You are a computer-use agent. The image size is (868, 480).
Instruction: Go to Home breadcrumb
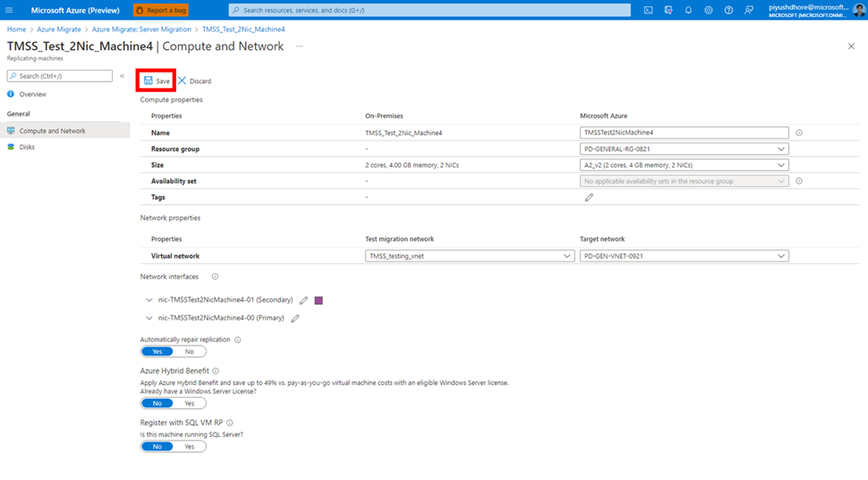tap(17, 30)
